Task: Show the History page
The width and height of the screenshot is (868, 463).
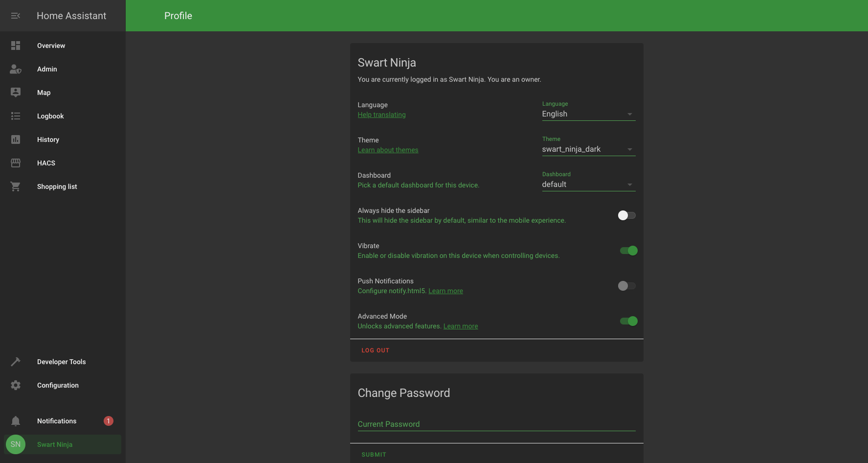Action: 63,139
